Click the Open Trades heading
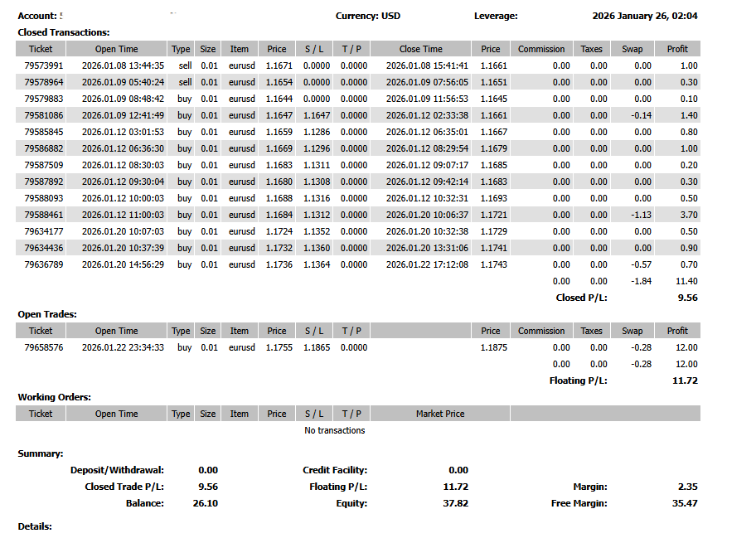Viewport: 756px width, 538px height. pyautogui.click(x=47, y=314)
